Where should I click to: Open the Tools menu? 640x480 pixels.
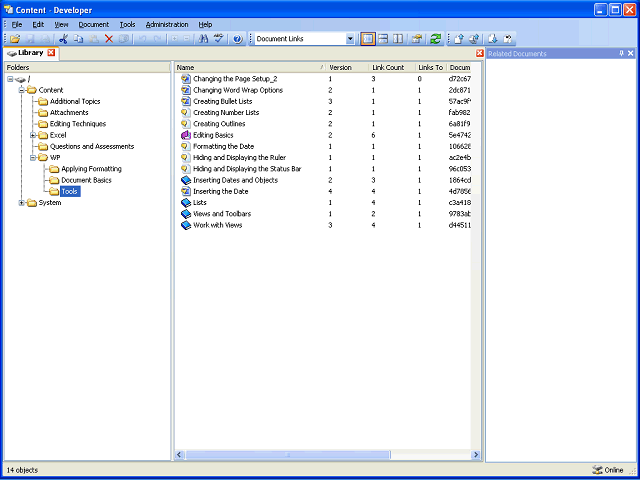(x=127, y=24)
